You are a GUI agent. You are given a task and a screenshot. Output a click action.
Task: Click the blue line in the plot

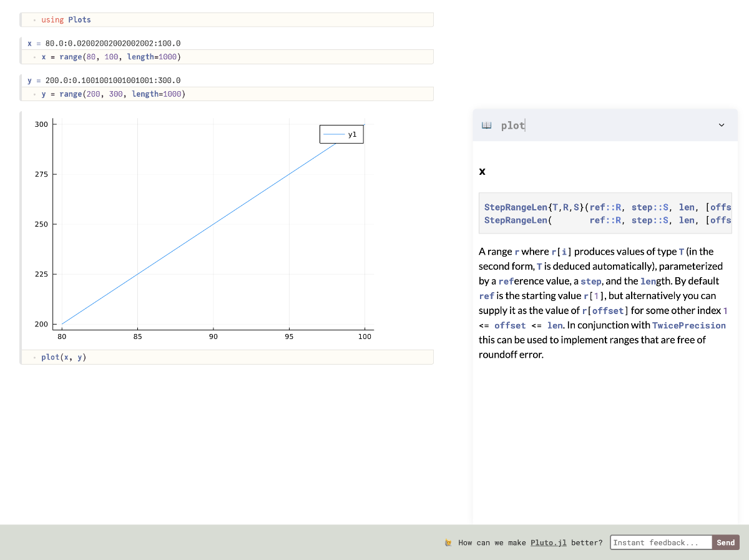(x=213, y=224)
